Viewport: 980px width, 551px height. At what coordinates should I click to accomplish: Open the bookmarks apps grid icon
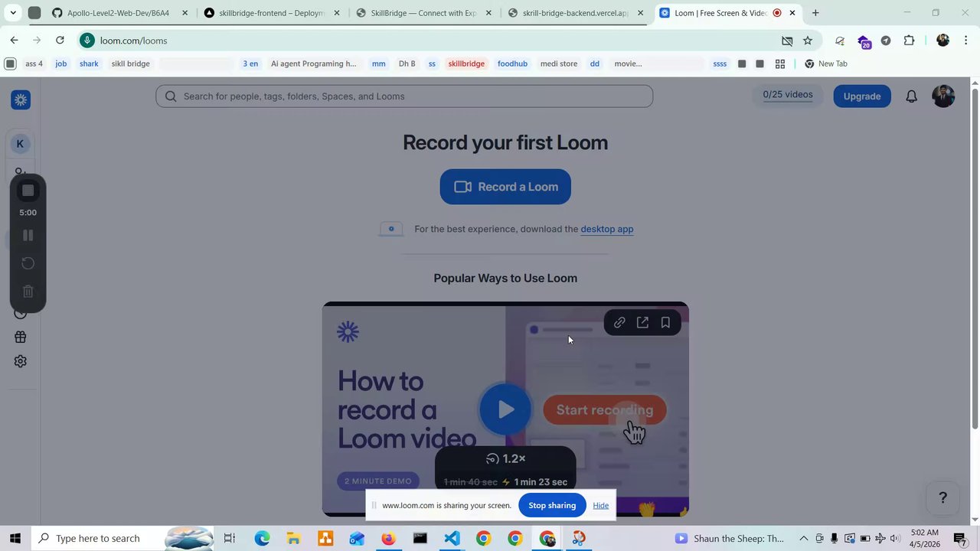point(780,64)
